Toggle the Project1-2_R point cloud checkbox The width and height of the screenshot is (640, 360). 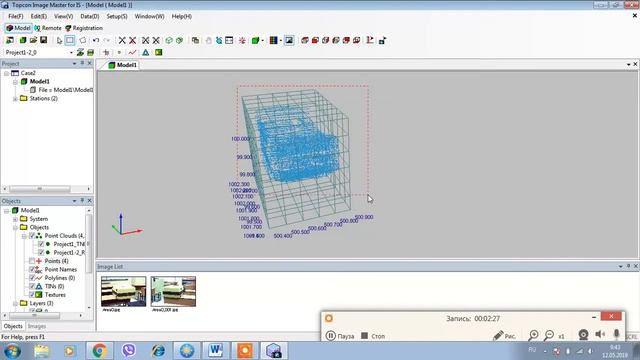(41, 253)
